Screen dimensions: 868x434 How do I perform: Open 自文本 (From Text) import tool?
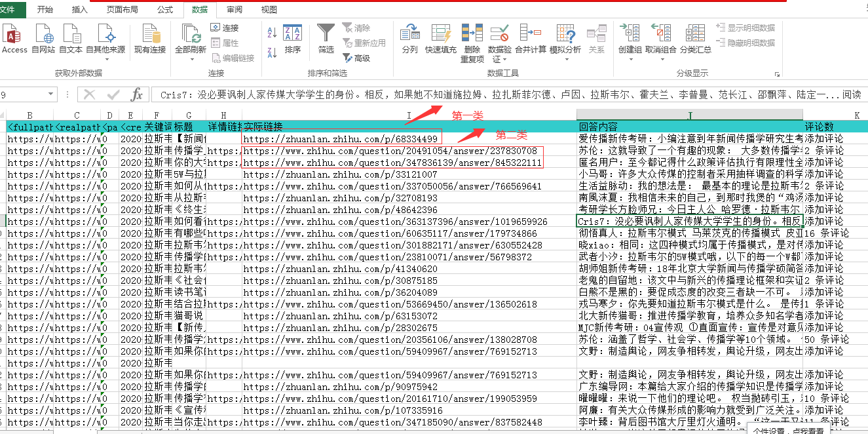tap(71, 37)
